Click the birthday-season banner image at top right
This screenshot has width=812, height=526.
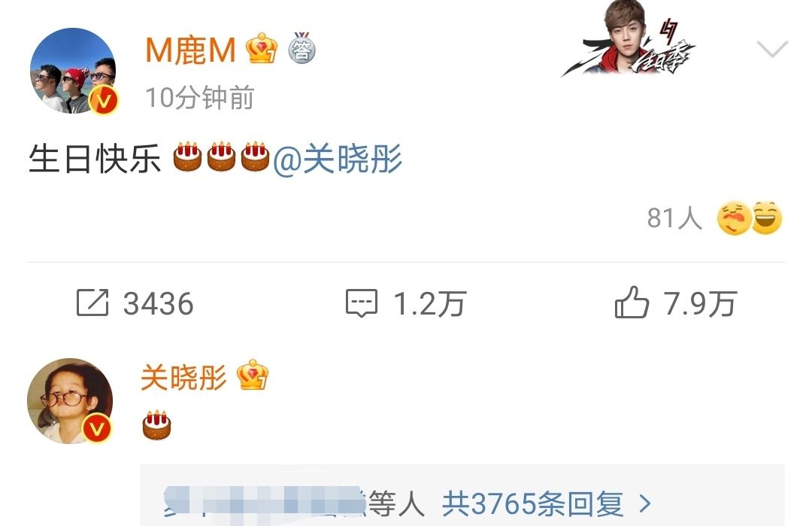628,39
